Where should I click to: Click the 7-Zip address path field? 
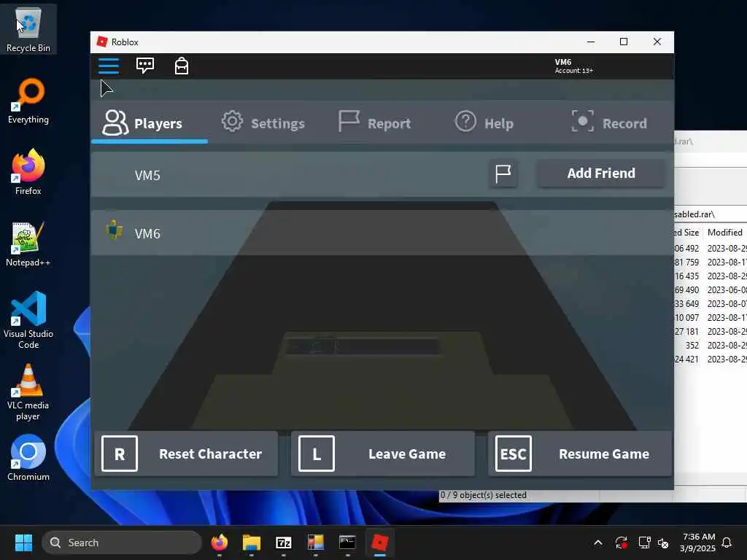coord(711,214)
